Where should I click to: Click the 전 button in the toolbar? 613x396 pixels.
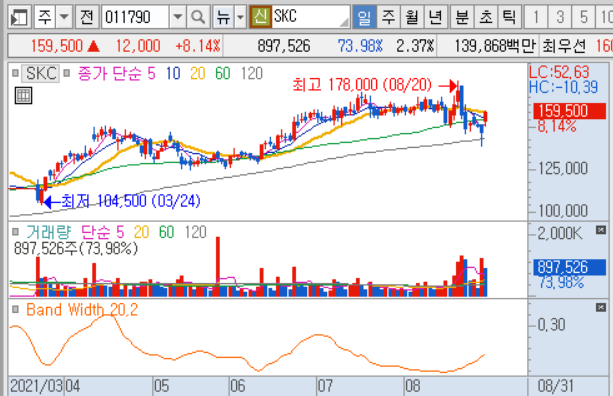point(87,17)
